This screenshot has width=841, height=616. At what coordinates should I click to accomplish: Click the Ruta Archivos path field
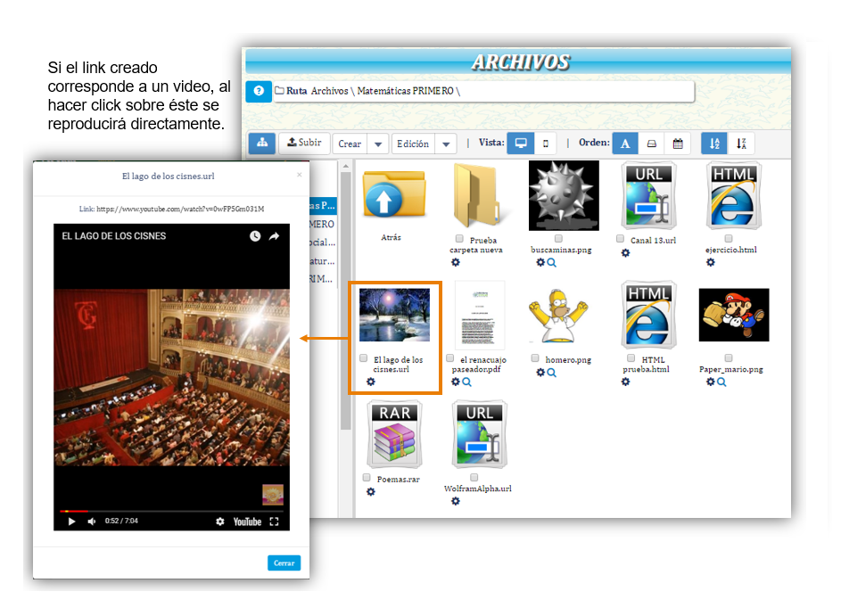[x=483, y=91]
